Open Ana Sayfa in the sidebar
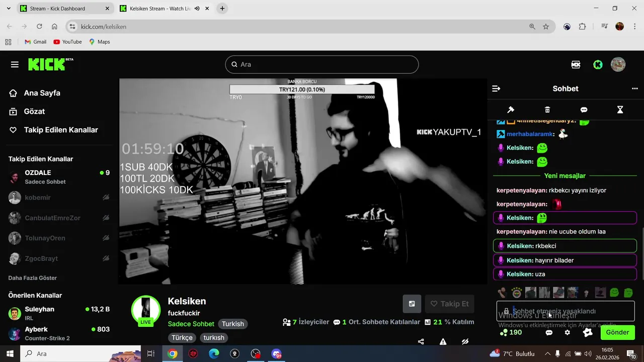This screenshot has width=644, height=362. [x=35, y=93]
